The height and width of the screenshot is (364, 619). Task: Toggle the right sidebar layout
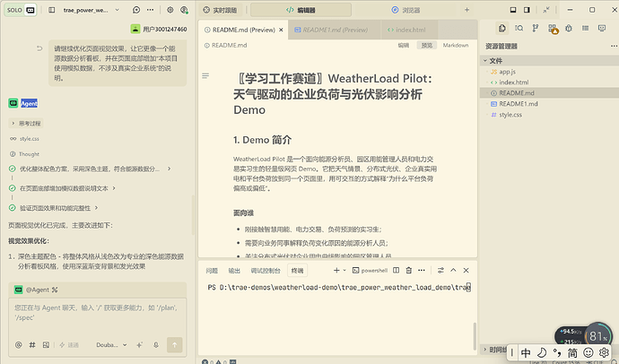point(527,10)
